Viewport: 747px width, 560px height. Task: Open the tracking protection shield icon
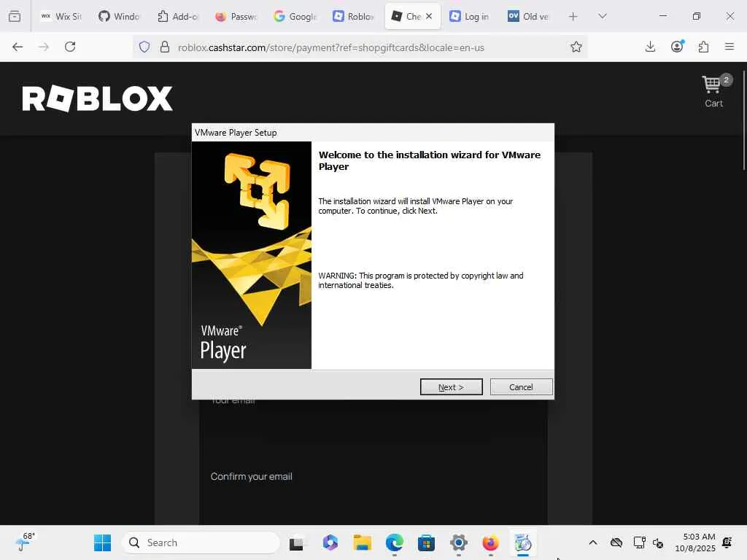144,47
